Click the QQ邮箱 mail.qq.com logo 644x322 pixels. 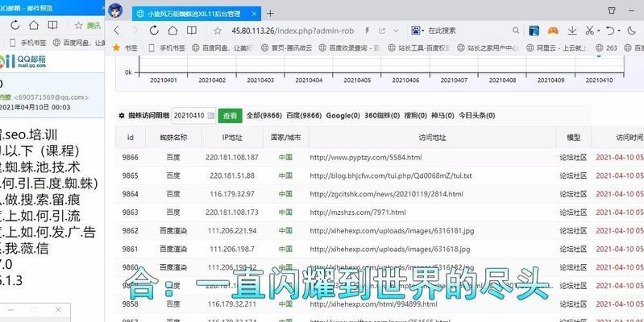click(x=23, y=61)
